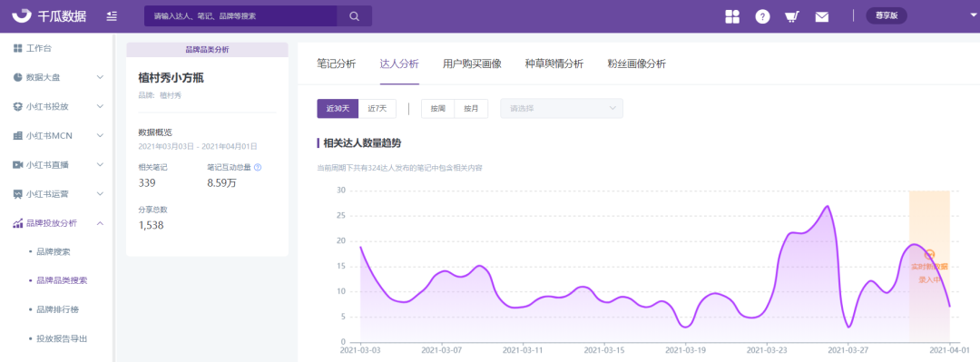
Task: Open the 种草舆情分析 tab
Action: click(554, 64)
